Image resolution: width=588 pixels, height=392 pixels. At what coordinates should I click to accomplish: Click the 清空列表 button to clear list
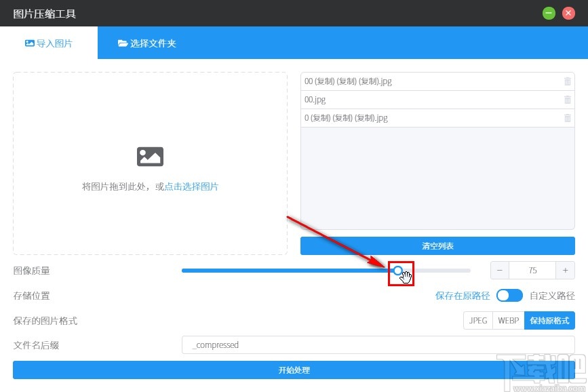[x=437, y=246]
